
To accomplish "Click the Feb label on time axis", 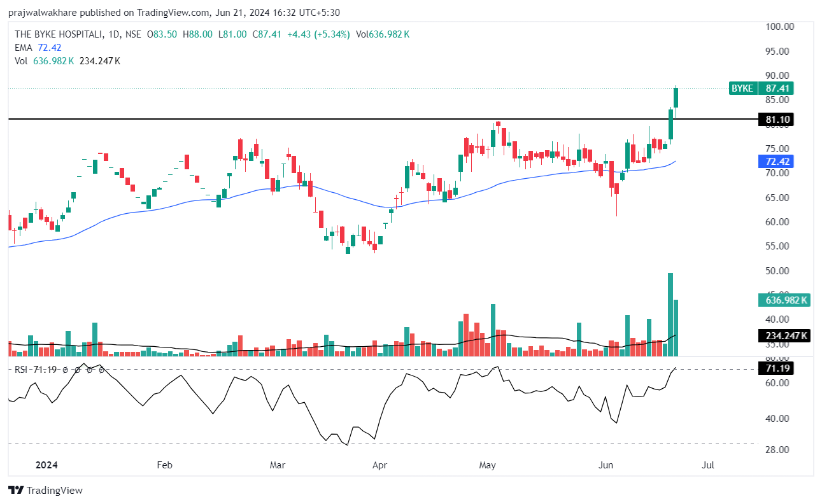I will [x=164, y=465].
